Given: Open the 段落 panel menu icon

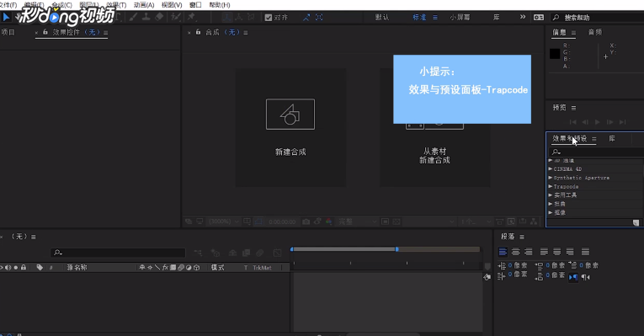Looking at the screenshot, I should pos(522,237).
